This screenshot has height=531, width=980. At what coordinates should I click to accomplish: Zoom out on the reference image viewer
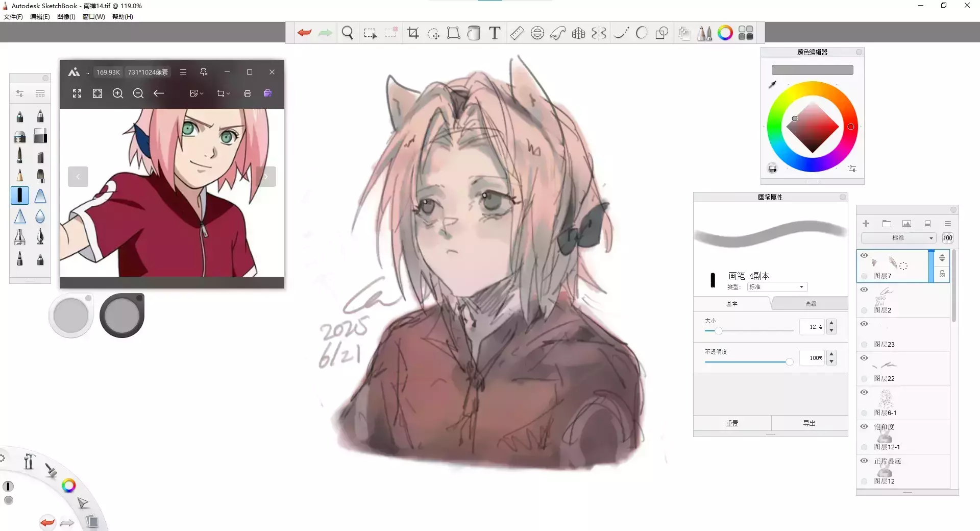(x=138, y=93)
